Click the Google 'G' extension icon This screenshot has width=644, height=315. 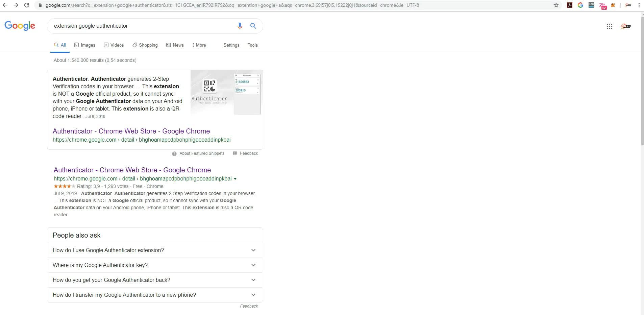click(580, 5)
